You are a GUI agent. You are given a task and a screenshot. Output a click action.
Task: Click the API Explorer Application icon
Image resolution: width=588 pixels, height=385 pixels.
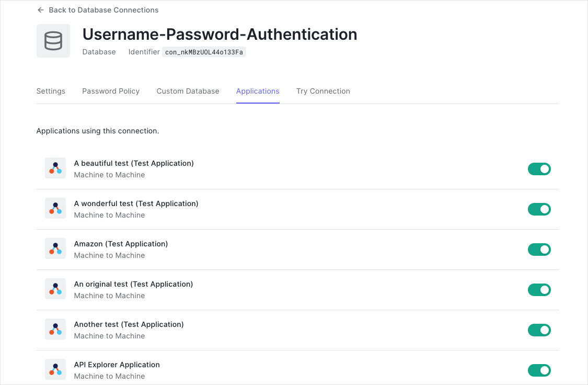coord(55,369)
